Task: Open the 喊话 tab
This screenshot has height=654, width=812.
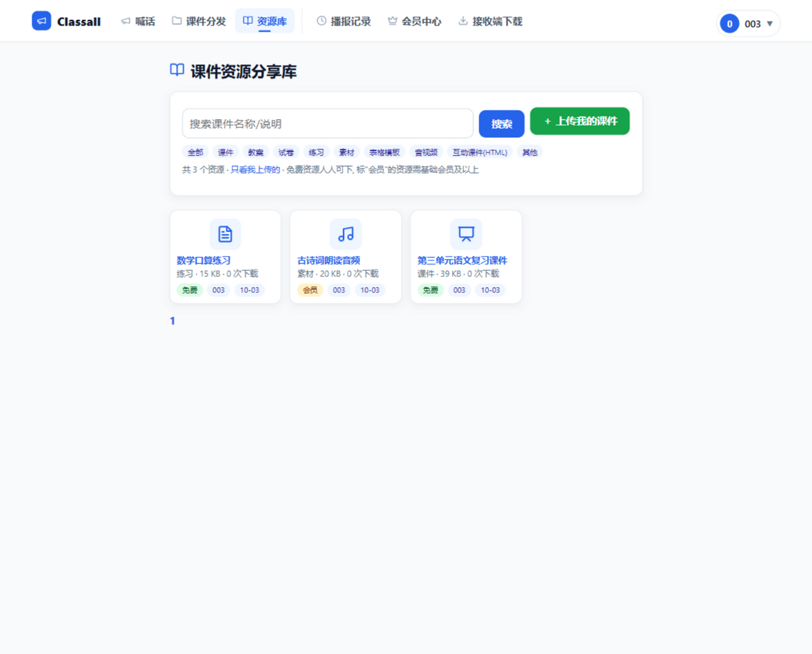Action: (x=138, y=21)
